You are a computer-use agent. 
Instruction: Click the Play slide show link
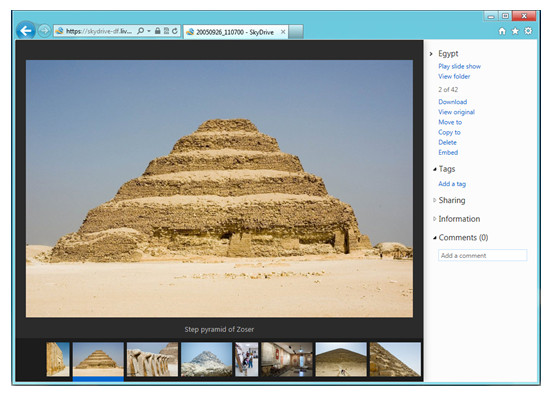pyautogui.click(x=459, y=66)
